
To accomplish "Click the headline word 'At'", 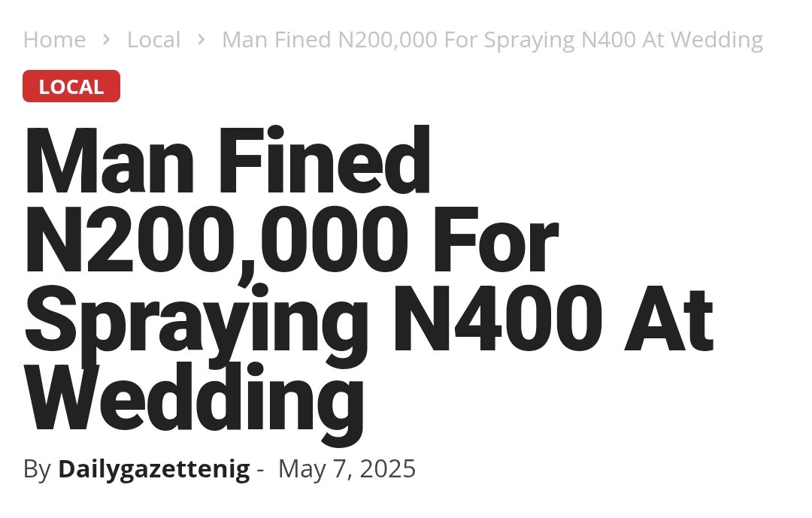I will (x=669, y=319).
